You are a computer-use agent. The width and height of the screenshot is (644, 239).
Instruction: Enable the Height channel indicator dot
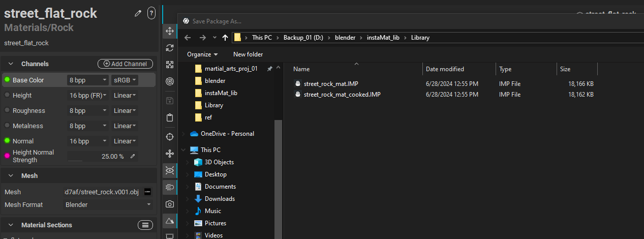click(7, 95)
